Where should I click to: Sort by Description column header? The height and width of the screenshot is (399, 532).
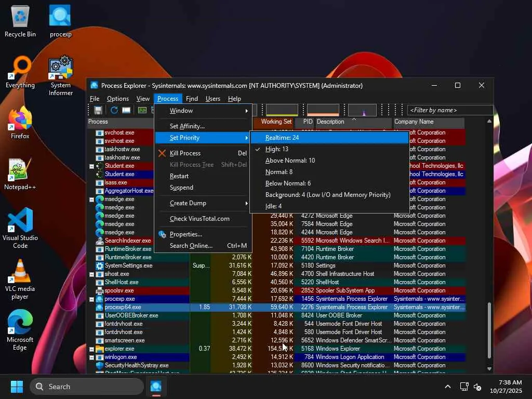(354, 122)
